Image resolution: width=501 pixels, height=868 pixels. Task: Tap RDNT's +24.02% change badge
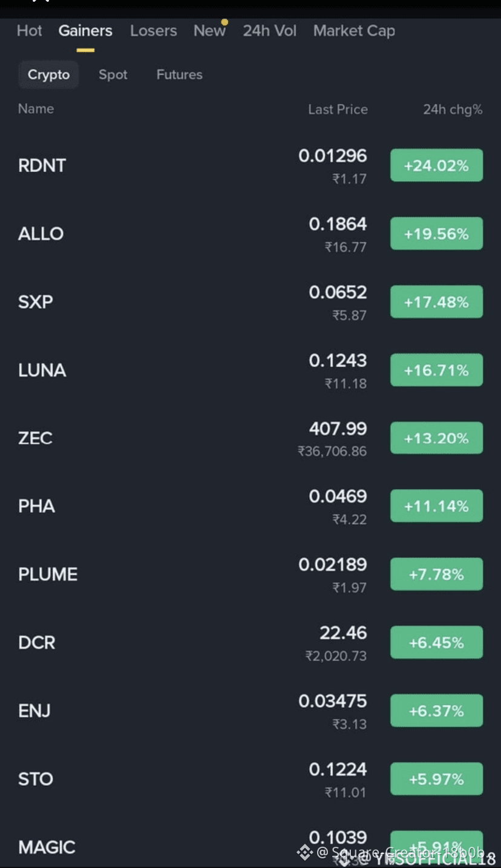(436, 165)
